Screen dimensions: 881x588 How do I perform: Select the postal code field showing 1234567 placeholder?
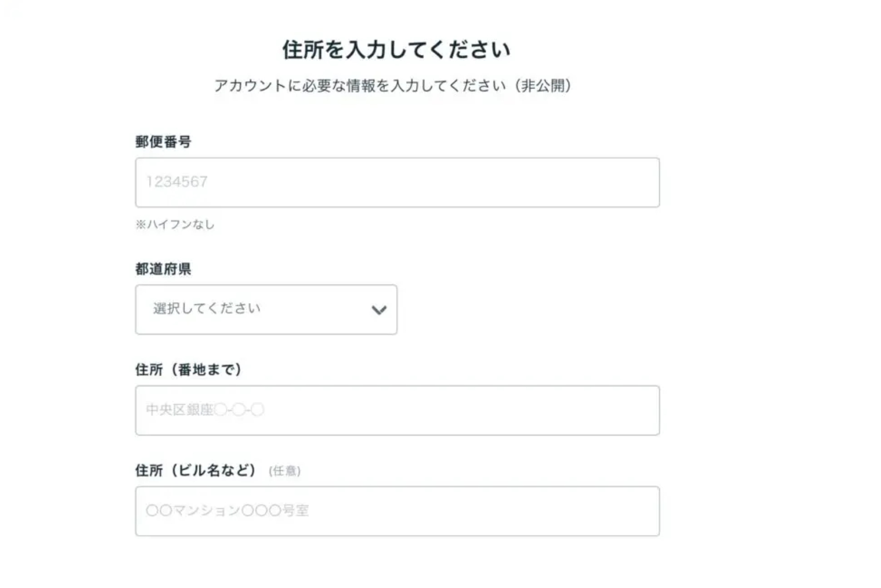pos(396,182)
